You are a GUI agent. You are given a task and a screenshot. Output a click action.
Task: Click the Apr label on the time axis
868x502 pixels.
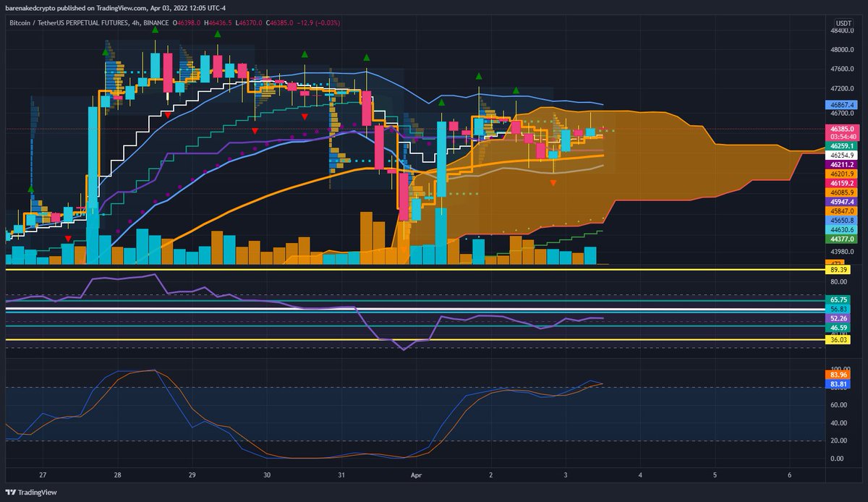coord(416,475)
